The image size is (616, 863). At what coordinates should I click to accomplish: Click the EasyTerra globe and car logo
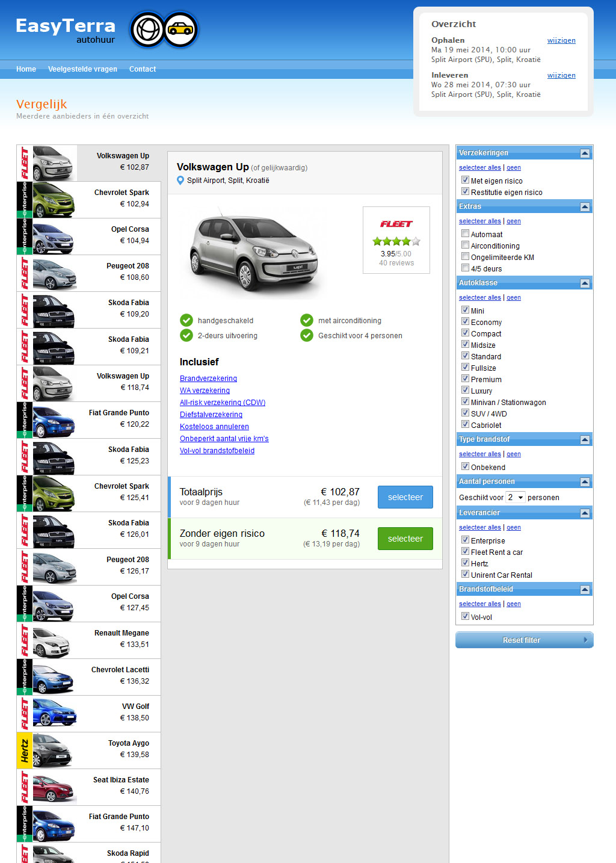pyautogui.click(x=164, y=29)
